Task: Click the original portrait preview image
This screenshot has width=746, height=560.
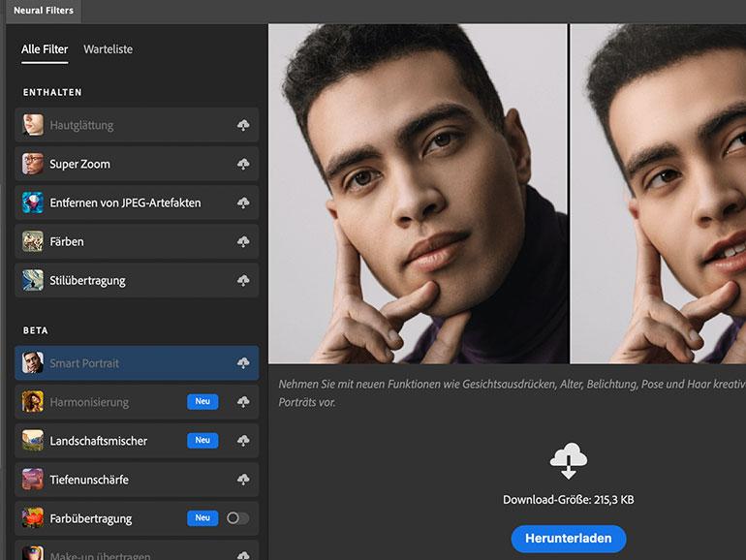Action: (417, 194)
